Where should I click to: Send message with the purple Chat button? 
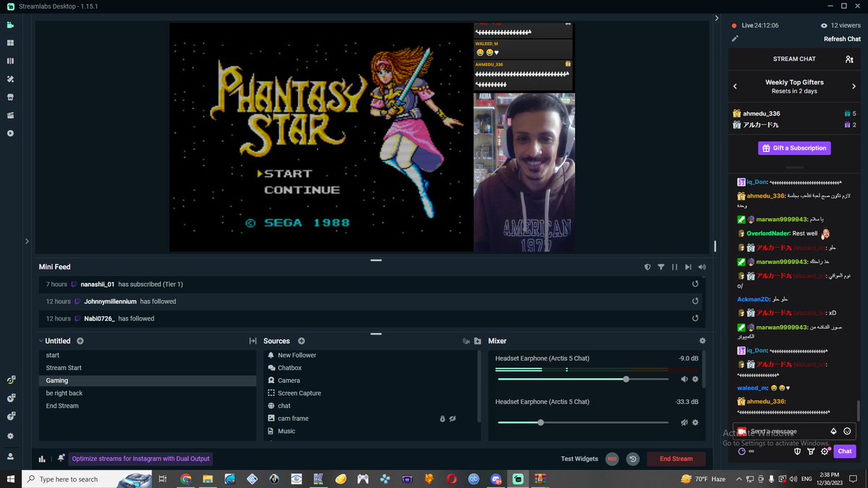(845, 451)
